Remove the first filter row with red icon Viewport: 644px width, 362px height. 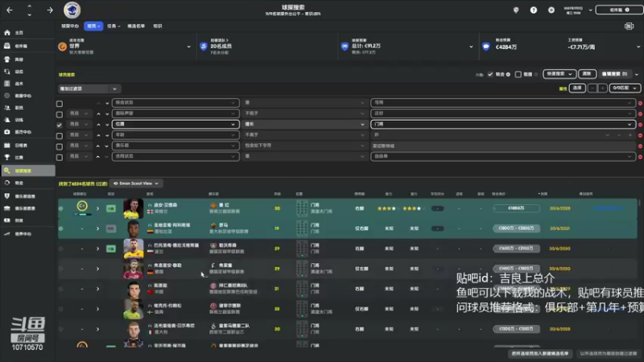[x=640, y=103]
